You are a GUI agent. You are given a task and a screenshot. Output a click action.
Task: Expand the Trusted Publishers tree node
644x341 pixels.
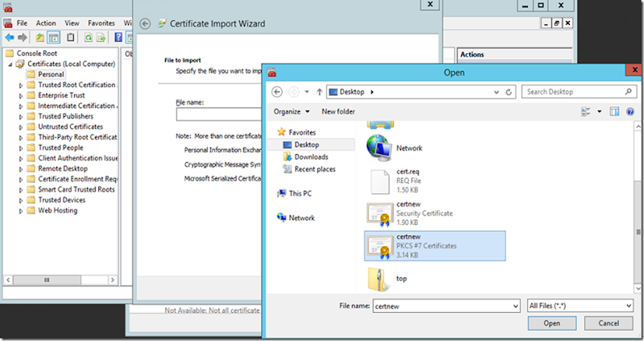(21, 116)
